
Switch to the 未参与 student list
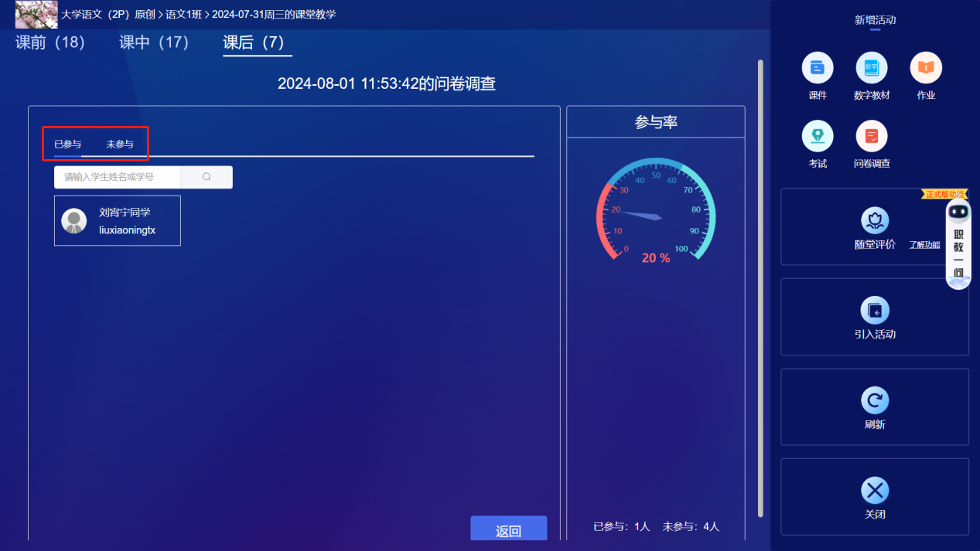coord(118,144)
